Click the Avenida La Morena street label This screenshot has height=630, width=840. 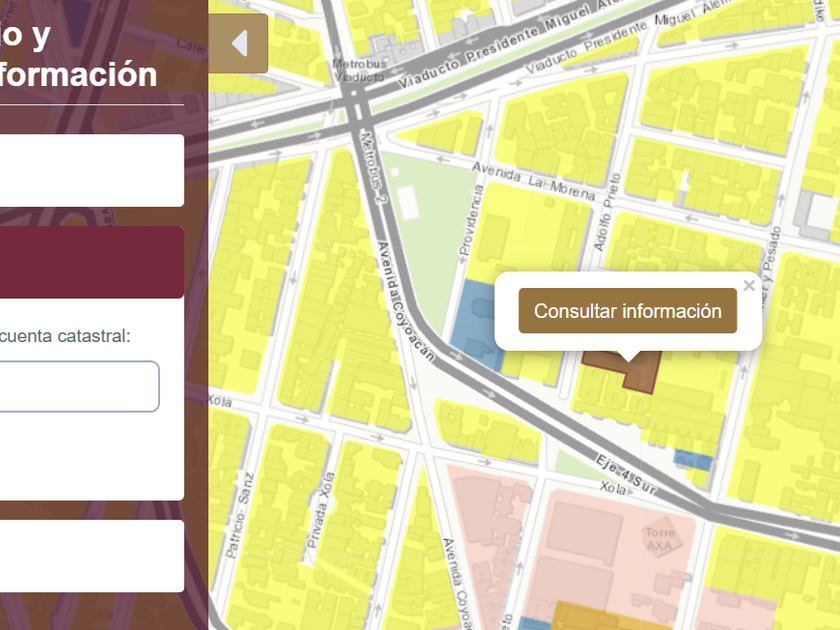pyautogui.click(x=533, y=182)
